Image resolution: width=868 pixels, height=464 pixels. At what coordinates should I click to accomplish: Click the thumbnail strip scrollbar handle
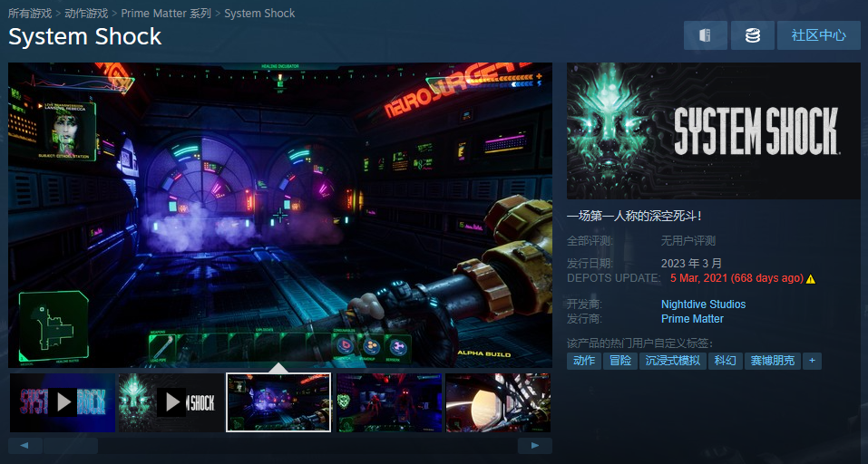click(71, 445)
